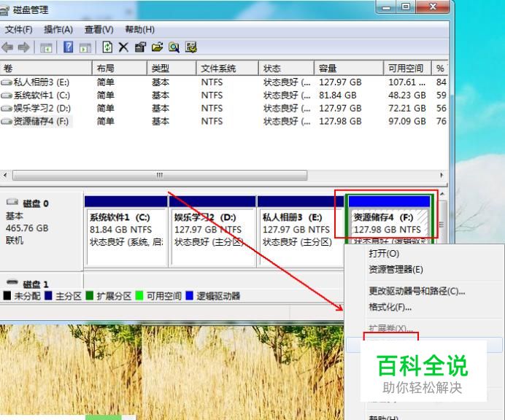Choose 更改驱动器号和路径(C) in context menu

coord(417,291)
